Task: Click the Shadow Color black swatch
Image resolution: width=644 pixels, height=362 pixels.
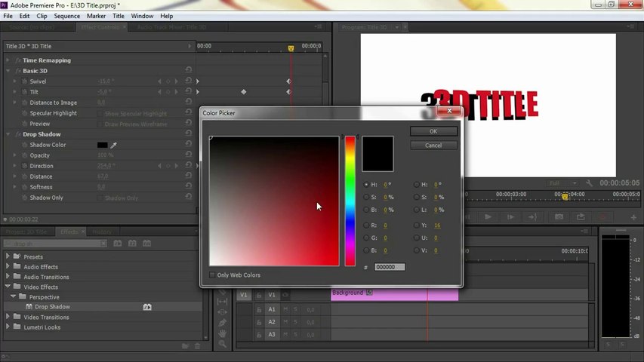Action: click(x=102, y=145)
